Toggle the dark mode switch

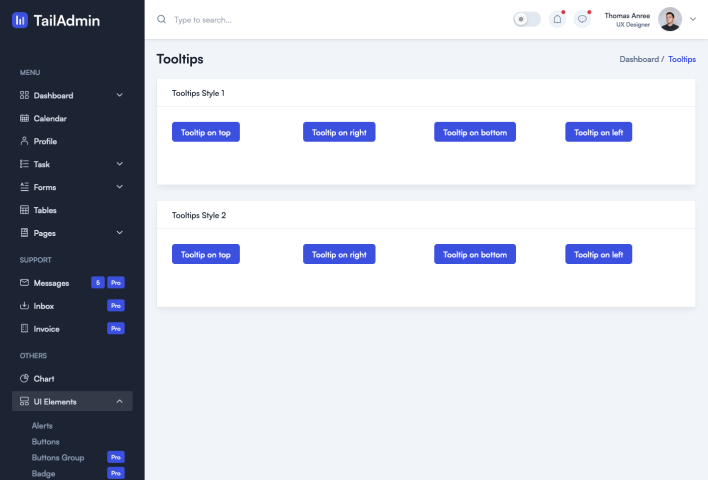(x=526, y=19)
